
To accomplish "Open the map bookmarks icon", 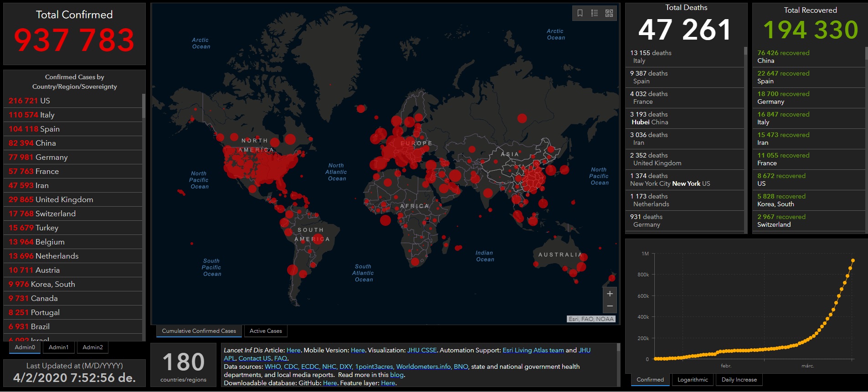I will coord(580,13).
